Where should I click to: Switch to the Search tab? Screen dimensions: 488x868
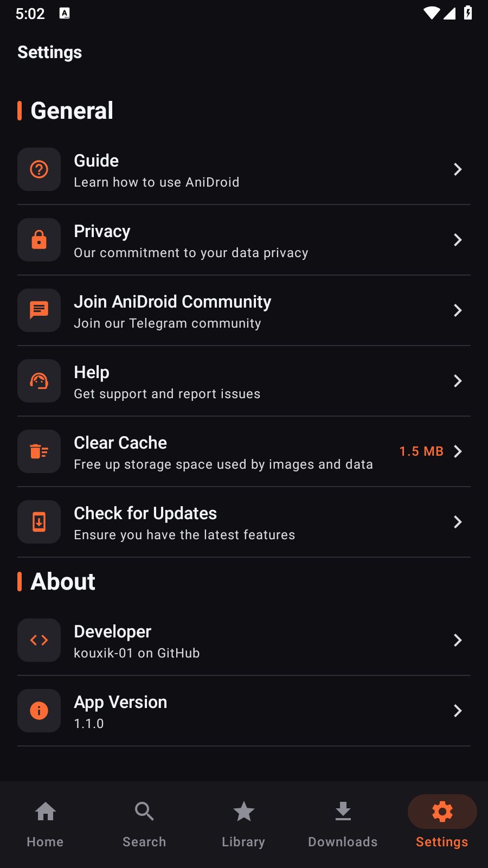144,825
